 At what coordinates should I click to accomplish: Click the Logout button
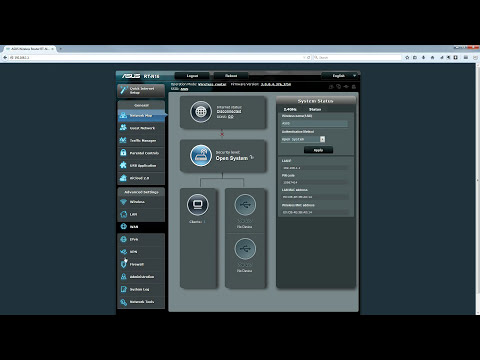[x=192, y=76]
